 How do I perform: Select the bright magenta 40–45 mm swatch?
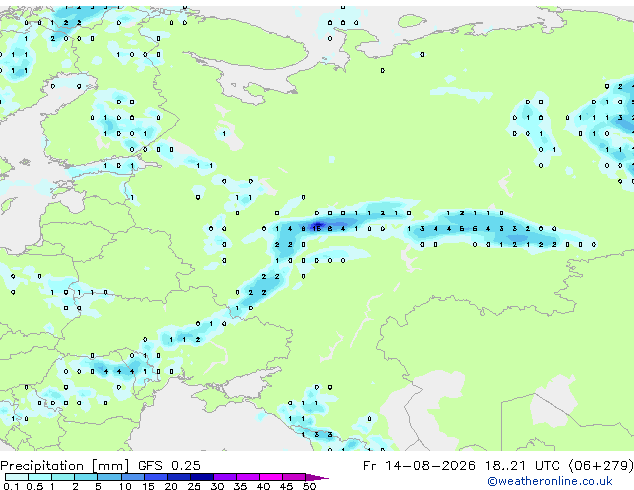point(271,477)
